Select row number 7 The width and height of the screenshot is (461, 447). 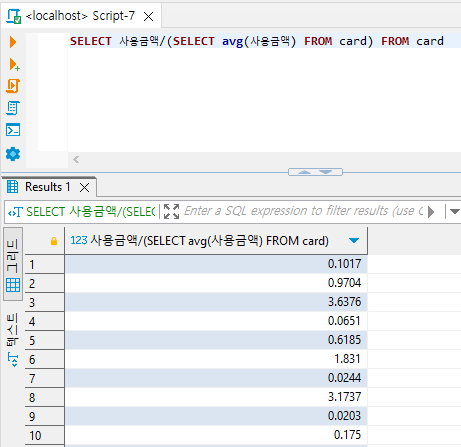pos(44,379)
